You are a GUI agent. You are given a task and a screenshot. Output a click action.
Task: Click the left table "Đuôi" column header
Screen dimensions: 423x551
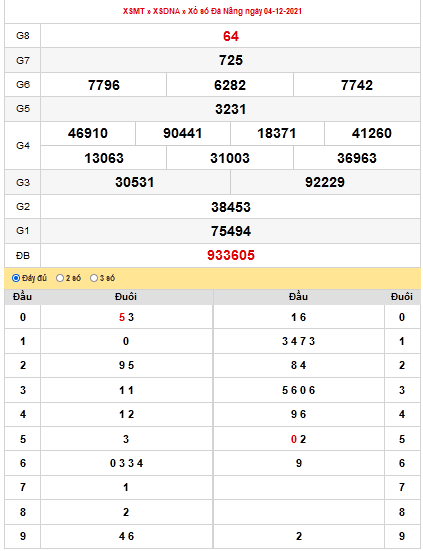click(126, 297)
